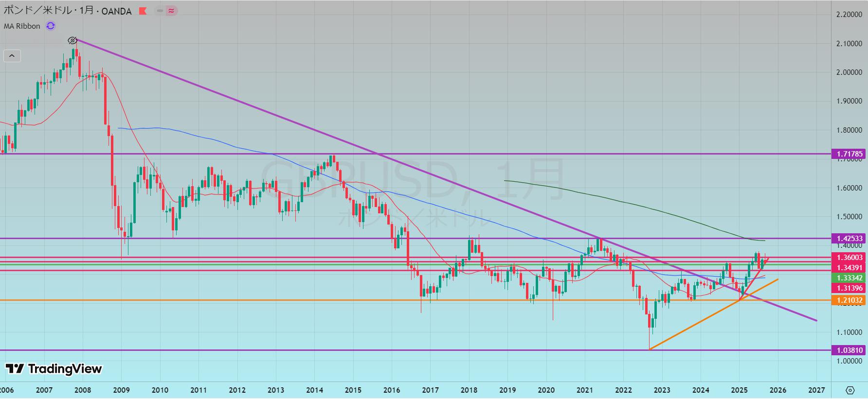Screen dimensions: 868x399
Task: Click the orange 1.21032 price label
Action: click(850, 300)
